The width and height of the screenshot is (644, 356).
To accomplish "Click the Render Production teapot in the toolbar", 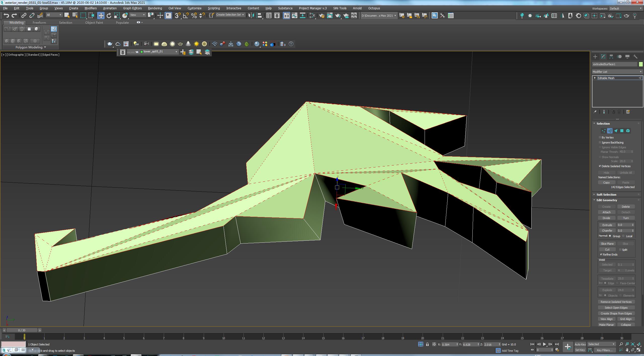I will (x=338, y=16).
